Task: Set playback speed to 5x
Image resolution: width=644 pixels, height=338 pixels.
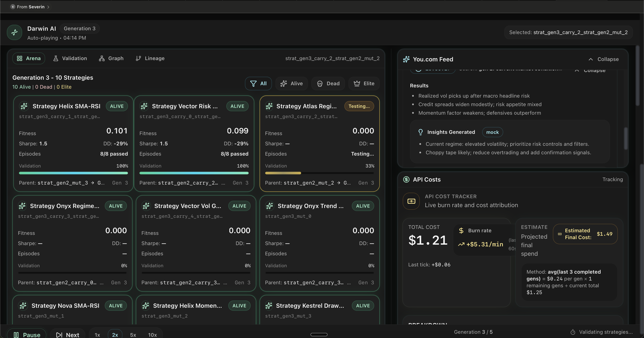Action: 133,335
